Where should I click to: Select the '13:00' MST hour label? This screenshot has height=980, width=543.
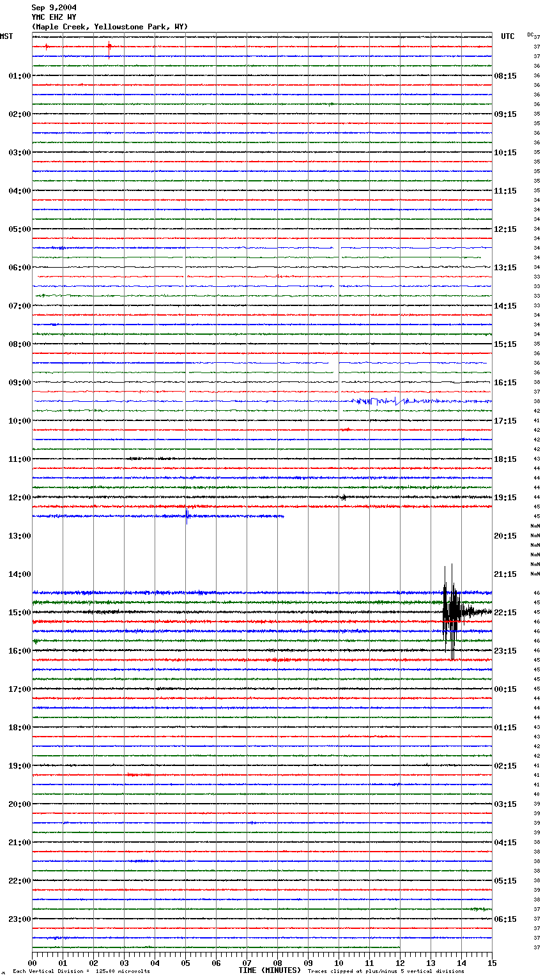[x=20, y=536]
